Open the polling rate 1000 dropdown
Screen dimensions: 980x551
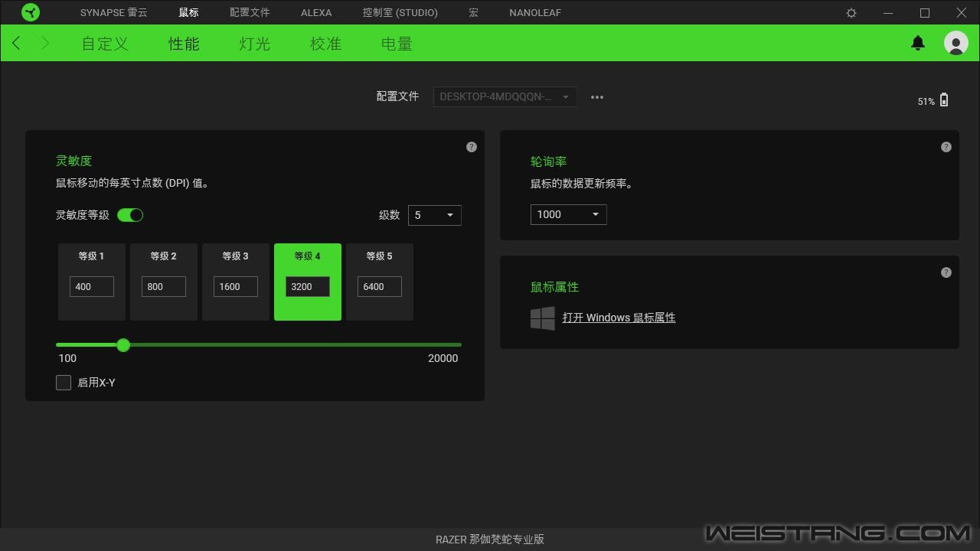coord(569,214)
